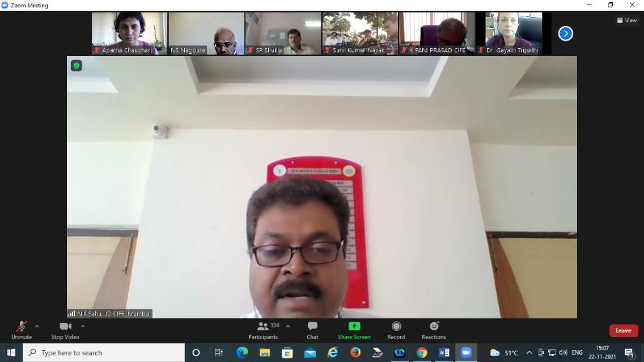Click the Windows taskbar search box
644x362 pixels.
(103, 352)
